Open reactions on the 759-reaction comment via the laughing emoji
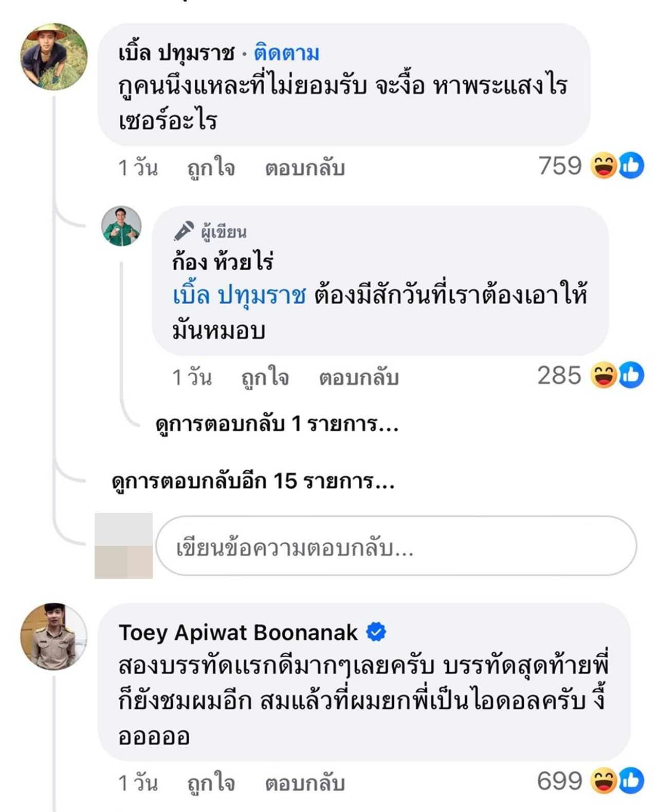The height and width of the screenshot is (812, 658). (x=603, y=165)
